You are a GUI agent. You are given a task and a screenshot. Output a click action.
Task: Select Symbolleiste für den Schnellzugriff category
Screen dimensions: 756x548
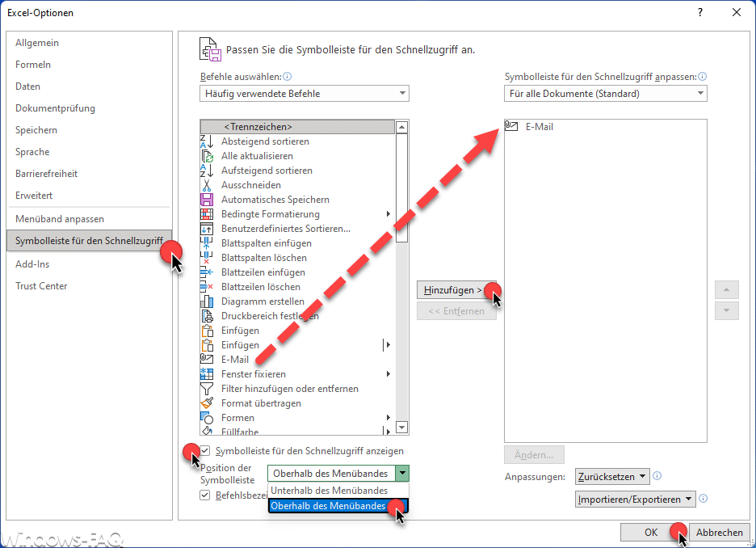point(89,241)
